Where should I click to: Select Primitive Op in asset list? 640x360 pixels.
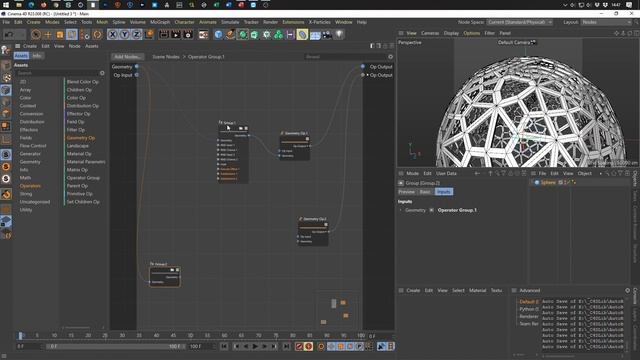coord(80,194)
